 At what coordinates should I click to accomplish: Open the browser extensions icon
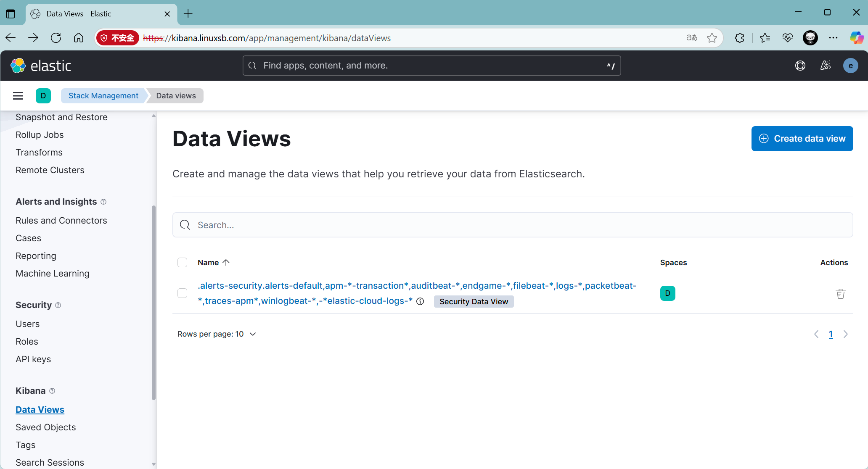pyautogui.click(x=739, y=38)
